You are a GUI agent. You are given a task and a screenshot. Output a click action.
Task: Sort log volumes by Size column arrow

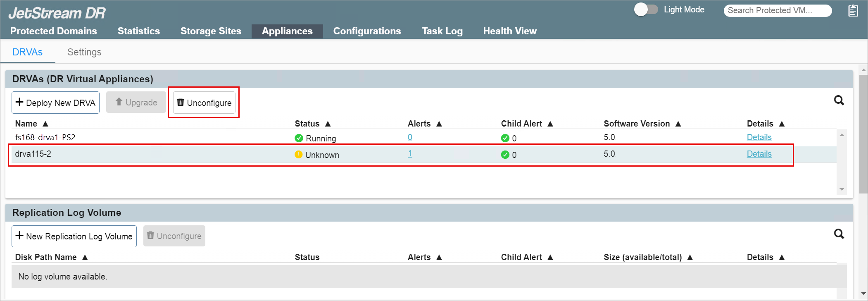coord(690,257)
